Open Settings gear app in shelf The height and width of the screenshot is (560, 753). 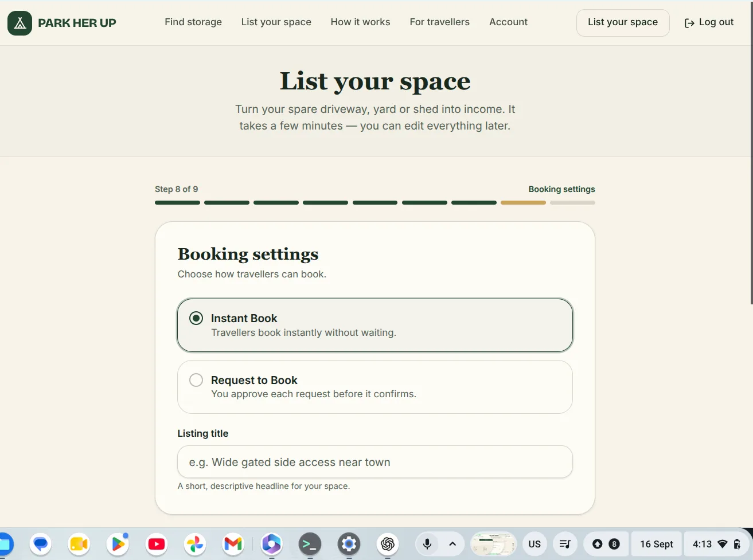tap(349, 544)
